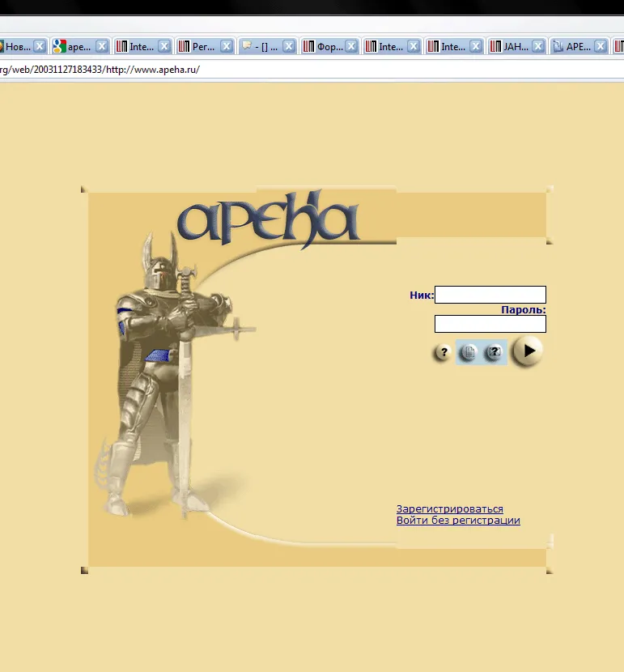Focus the Ник nickname input field
Viewport: 624px width, 672px height.
tap(490, 295)
